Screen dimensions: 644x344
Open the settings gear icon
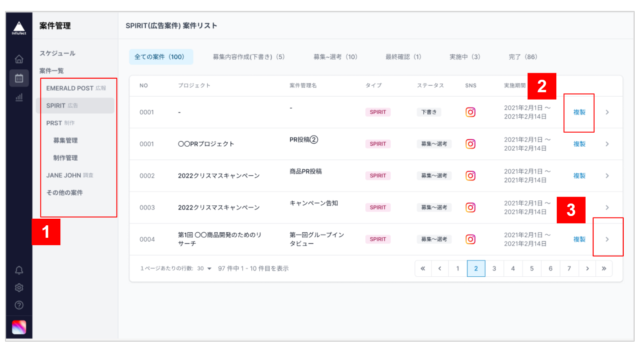(x=19, y=288)
